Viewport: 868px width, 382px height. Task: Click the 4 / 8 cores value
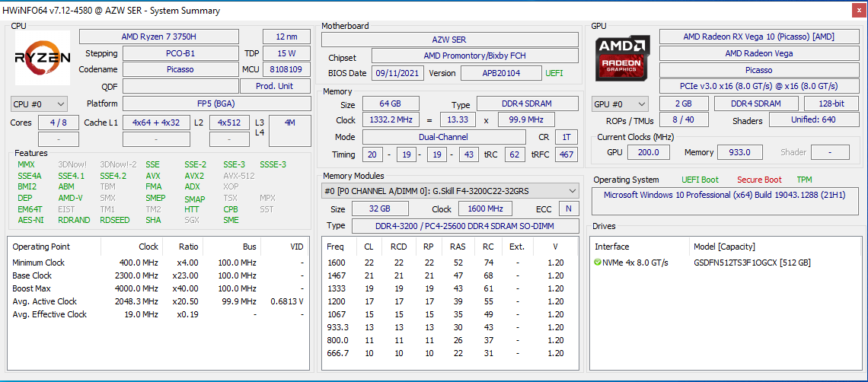(x=58, y=123)
